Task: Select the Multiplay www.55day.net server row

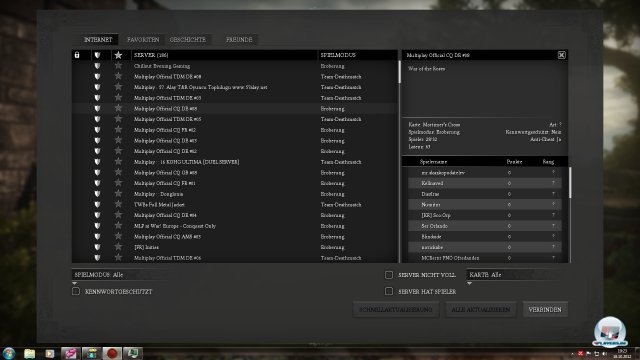Action: point(235,87)
